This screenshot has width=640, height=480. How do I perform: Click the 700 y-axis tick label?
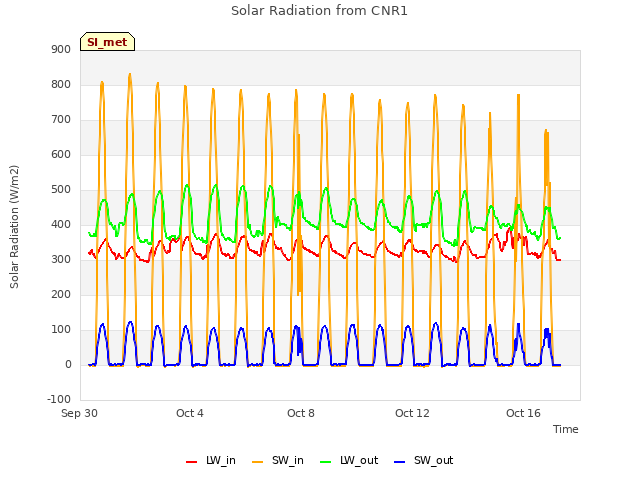[61, 120]
